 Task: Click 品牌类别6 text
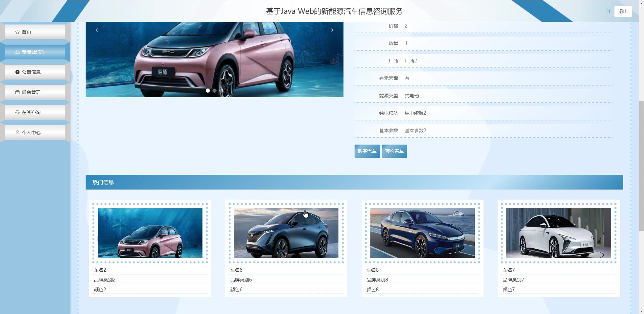click(241, 280)
